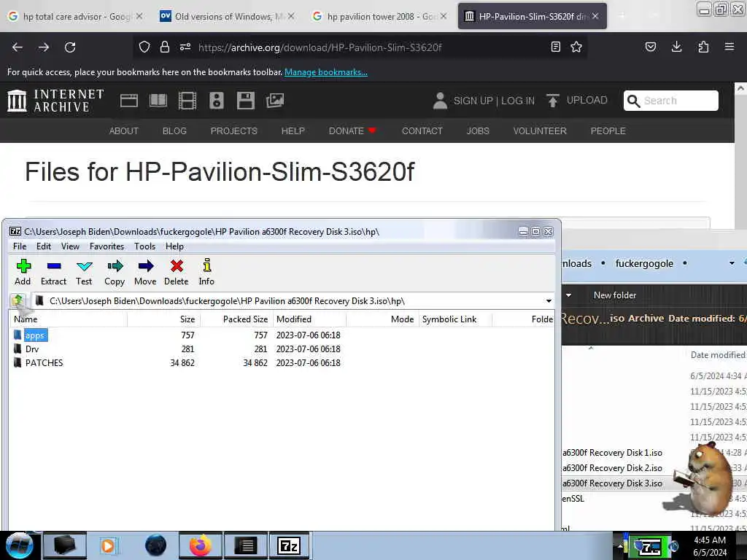Click the padlock site security icon
747x560 pixels.
165,47
